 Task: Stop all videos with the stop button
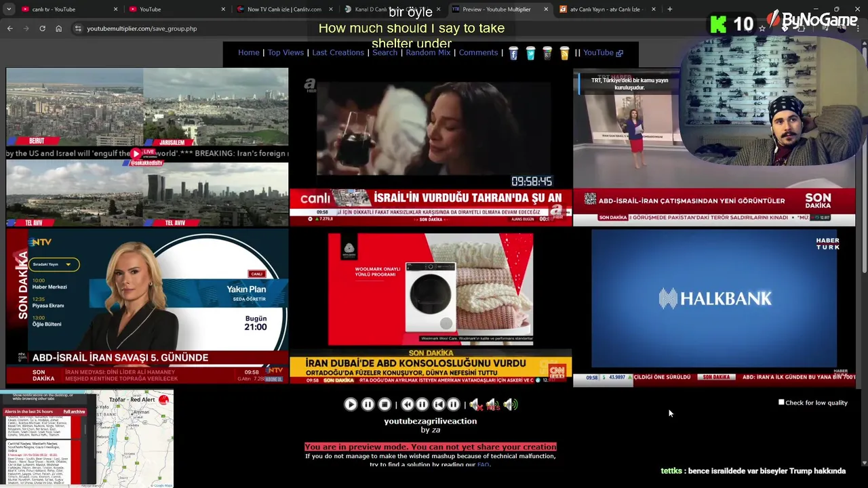click(x=384, y=405)
